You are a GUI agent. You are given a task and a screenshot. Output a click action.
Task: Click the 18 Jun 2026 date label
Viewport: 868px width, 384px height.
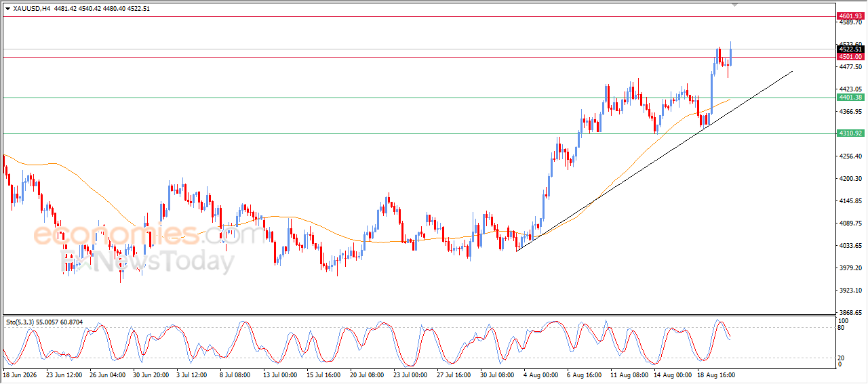[x=22, y=374]
